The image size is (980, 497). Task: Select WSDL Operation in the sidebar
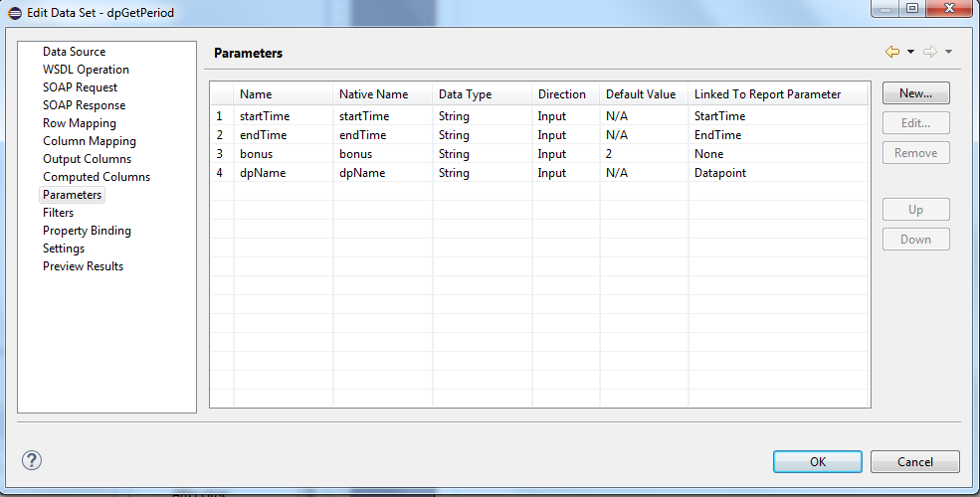[x=86, y=70]
